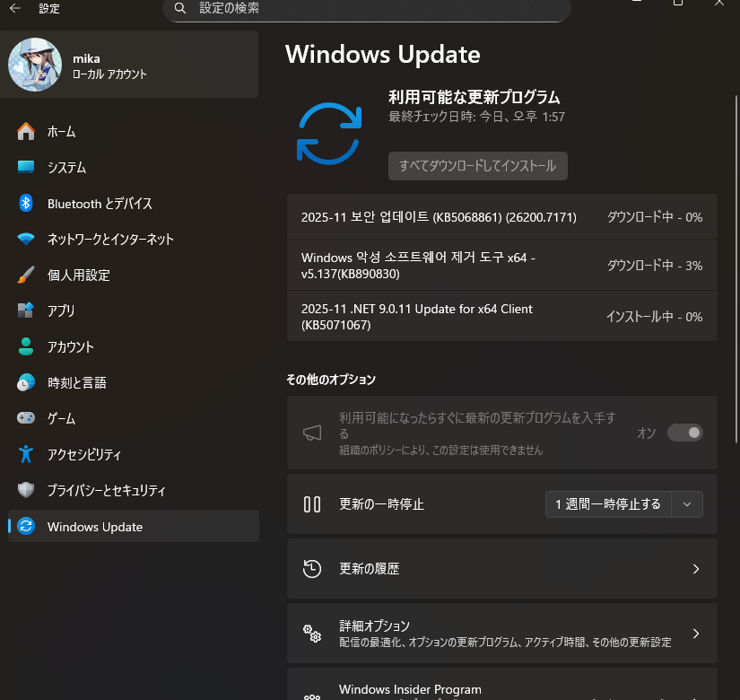Viewport: 740px width, 700px height.
Task: Expand 更新の履歴 with its chevron
Action: tap(696, 569)
